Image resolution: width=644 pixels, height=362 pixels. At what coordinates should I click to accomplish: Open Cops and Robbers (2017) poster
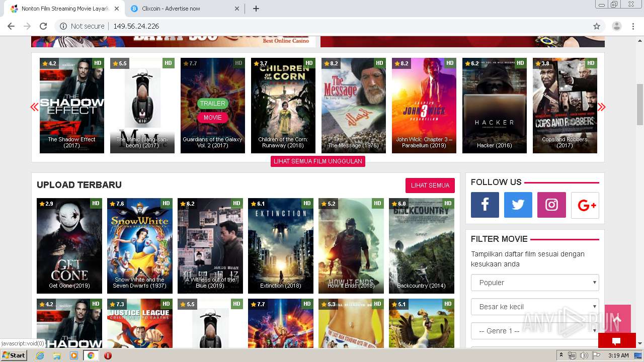click(x=565, y=106)
